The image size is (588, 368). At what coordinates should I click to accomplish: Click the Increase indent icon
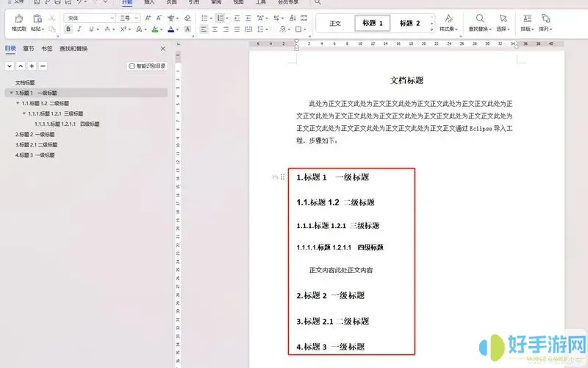point(248,18)
